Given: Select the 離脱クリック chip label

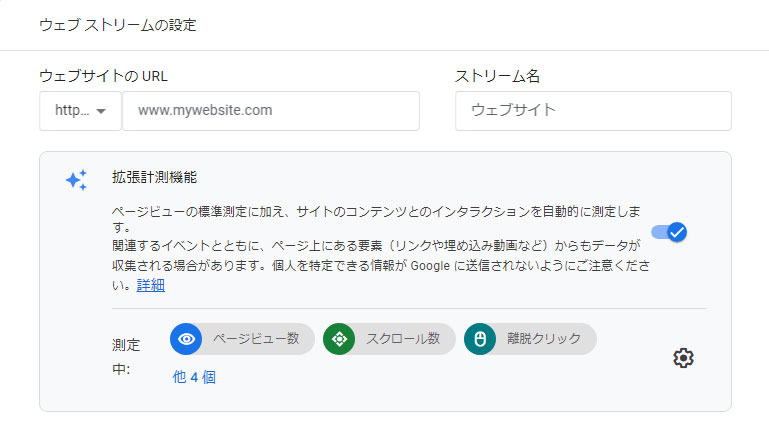Looking at the screenshot, I should [x=545, y=339].
